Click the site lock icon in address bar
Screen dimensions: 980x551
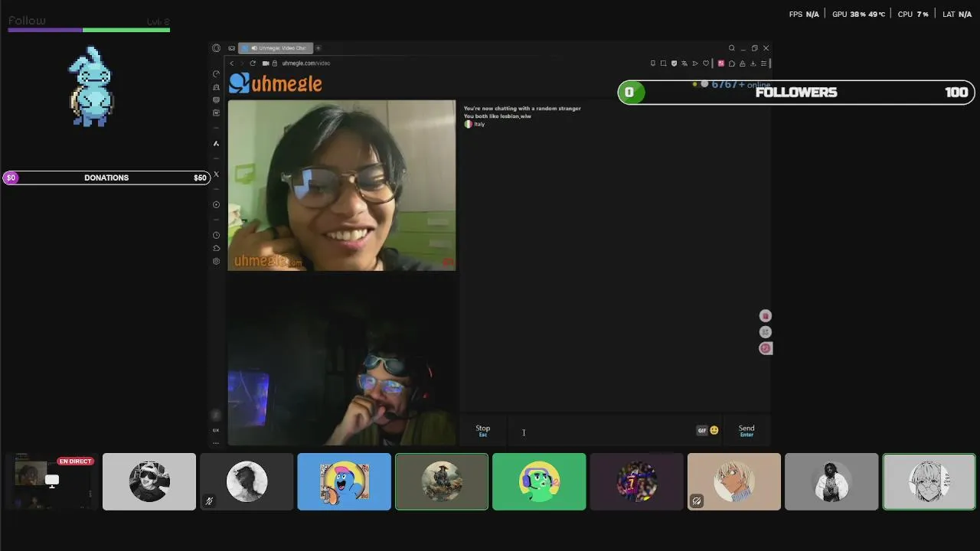[276, 64]
